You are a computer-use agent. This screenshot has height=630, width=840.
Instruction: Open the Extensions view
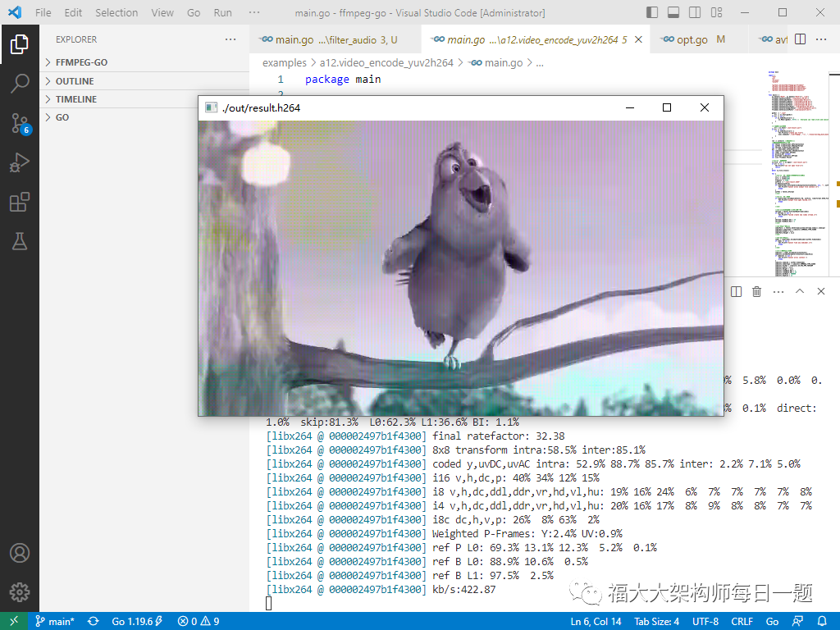(20, 202)
